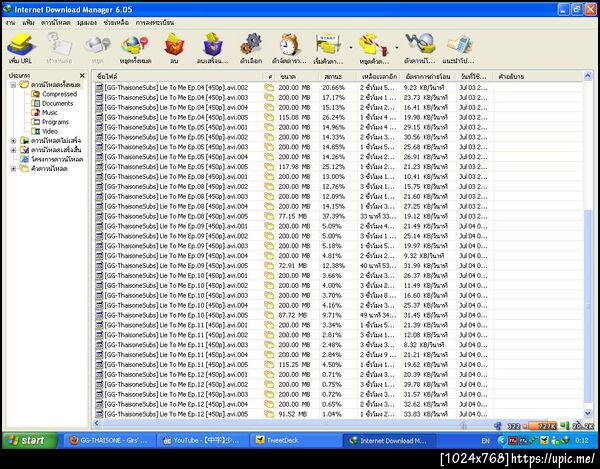
Task: Click file icon of Ep.10 avi.003 row
Action: (99, 295)
